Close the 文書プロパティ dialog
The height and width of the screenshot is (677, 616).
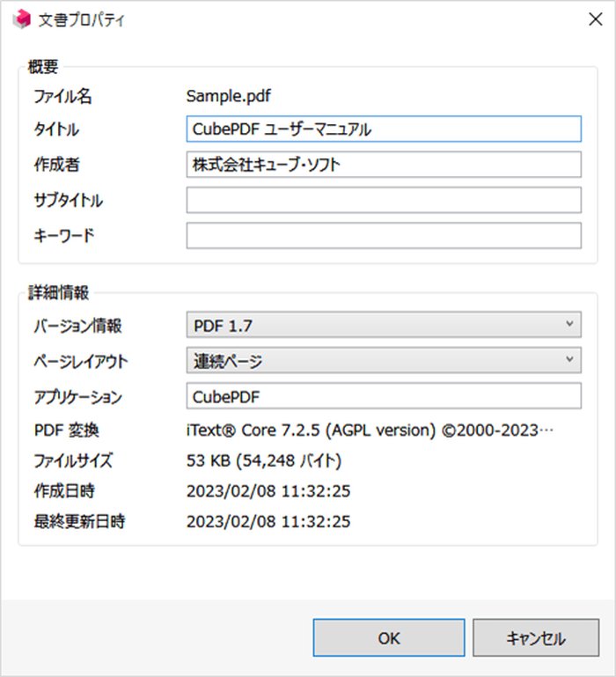coord(595,19)
